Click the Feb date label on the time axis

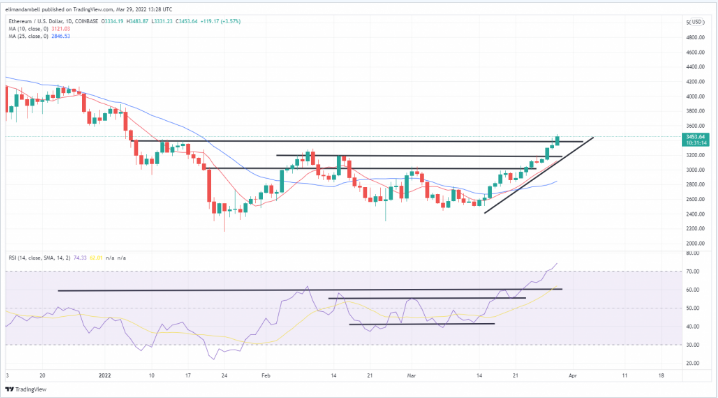click(x=266, y=376)
